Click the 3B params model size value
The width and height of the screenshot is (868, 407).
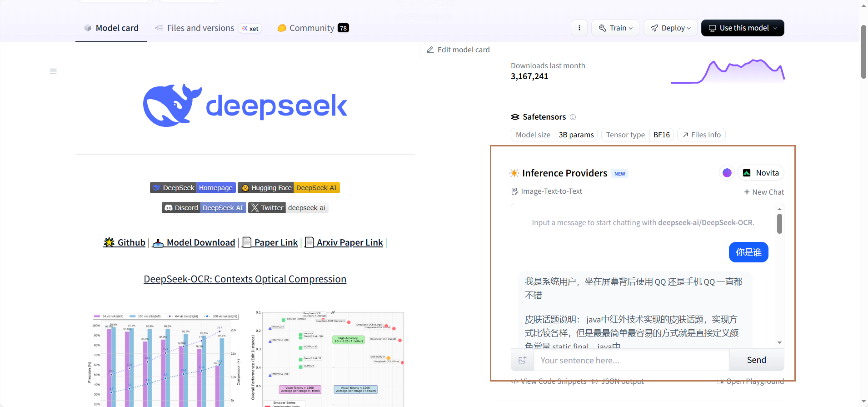click(x=576, y=135)
